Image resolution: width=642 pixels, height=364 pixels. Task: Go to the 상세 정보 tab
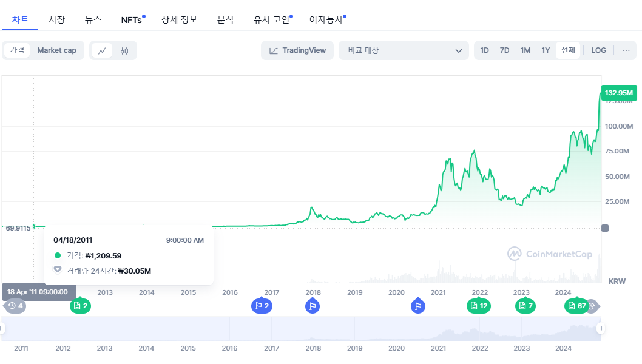click(179, 19)
